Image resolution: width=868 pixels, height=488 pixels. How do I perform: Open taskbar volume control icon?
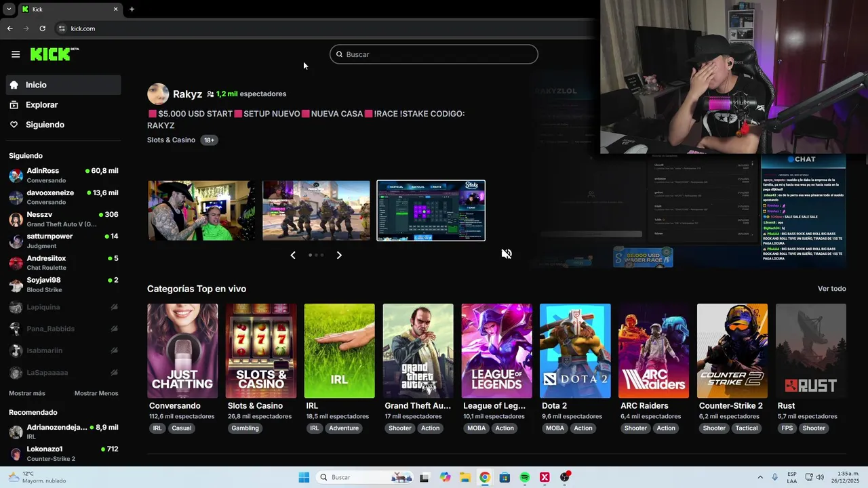[820, 477]
